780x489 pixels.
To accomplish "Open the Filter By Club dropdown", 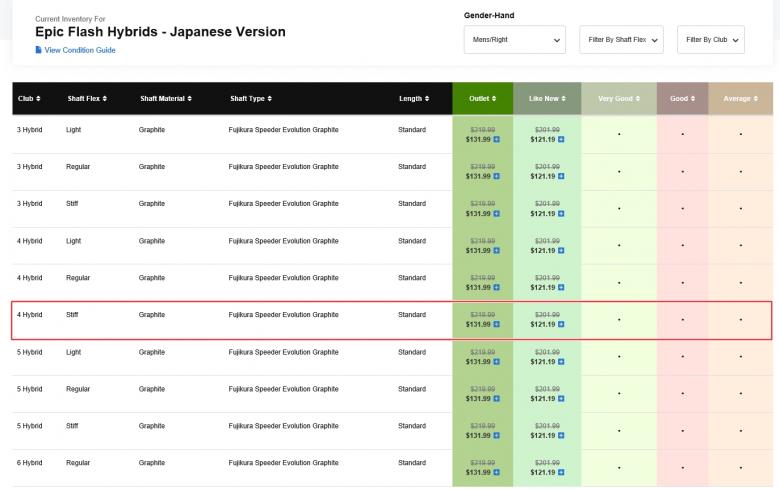I will pos(710,40).
